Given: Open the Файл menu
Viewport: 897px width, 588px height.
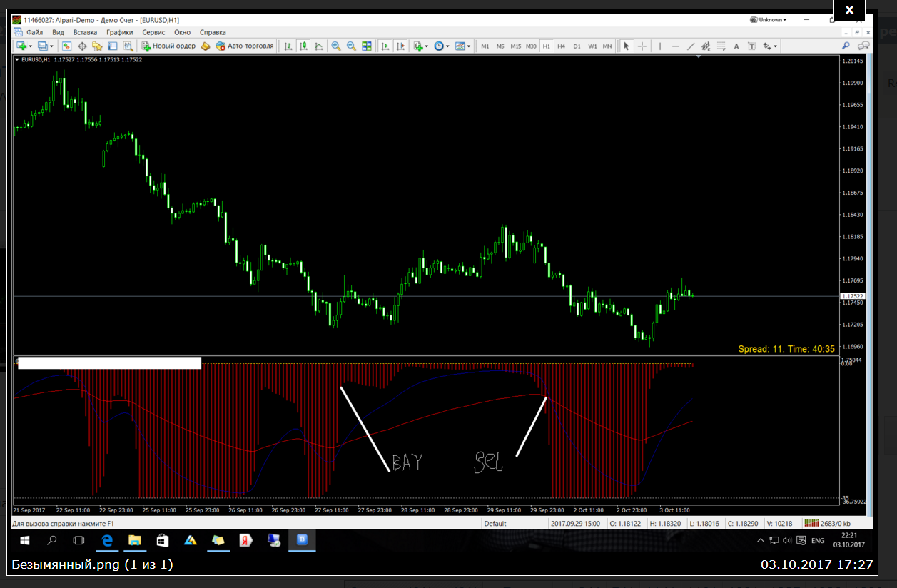Looking at the screenshot, I should pyautogui.click(x=34, y=32).
